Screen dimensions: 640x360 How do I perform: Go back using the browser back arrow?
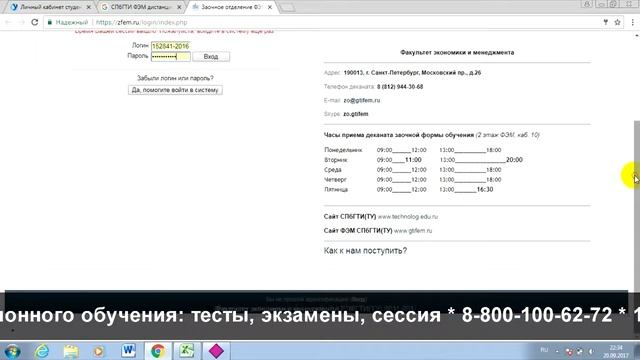coord(8,22)
